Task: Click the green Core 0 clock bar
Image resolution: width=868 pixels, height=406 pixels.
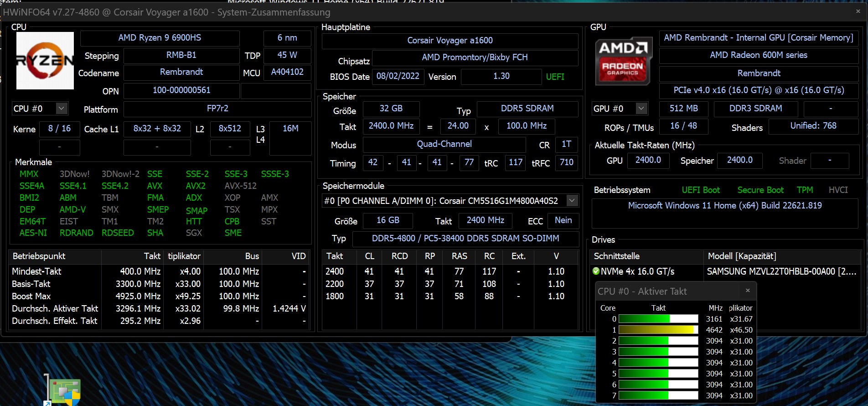Action: pyautogui.click(x=658, y=319)
